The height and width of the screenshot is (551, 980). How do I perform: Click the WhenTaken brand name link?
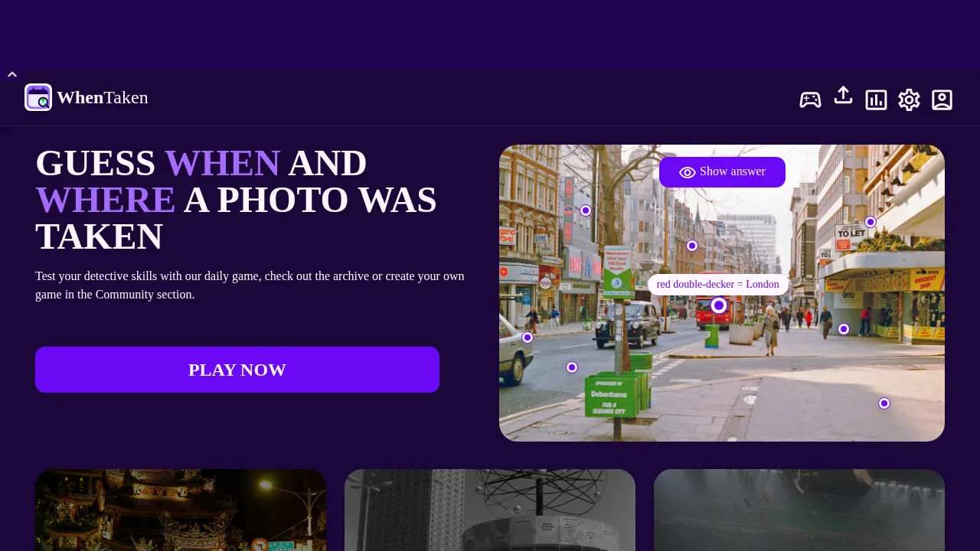pos(103,97)
